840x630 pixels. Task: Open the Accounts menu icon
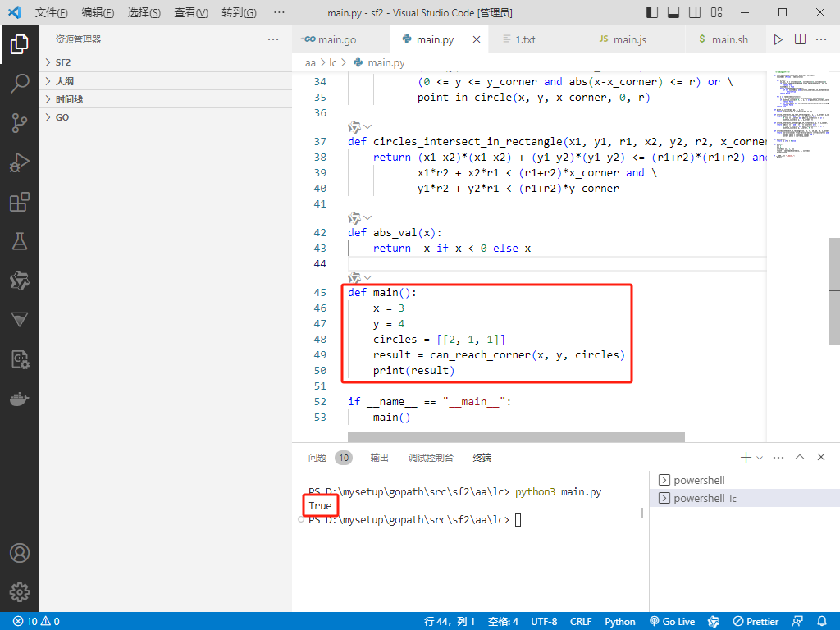tap(20, 553)
